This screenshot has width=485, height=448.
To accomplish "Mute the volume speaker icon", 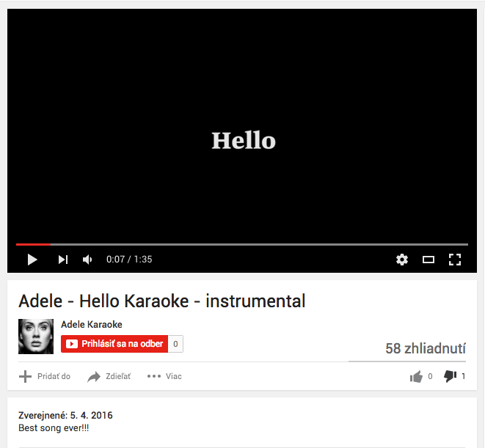I will point(87,260).
